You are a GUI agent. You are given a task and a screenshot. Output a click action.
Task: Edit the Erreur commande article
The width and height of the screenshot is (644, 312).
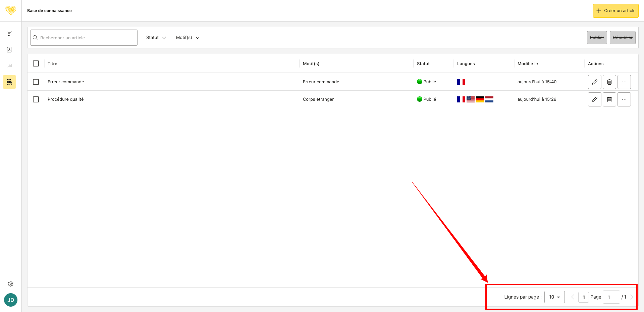click(594, 82)
